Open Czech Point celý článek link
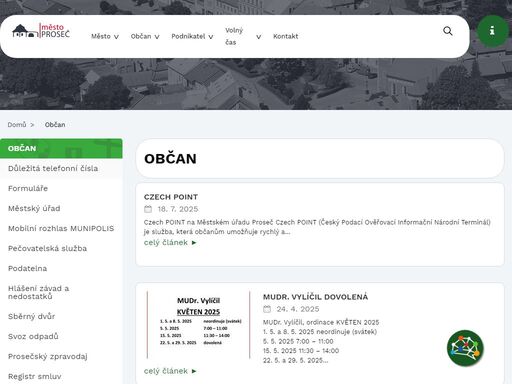Screen dimensions: 512x384 click(x=170, y=243)
